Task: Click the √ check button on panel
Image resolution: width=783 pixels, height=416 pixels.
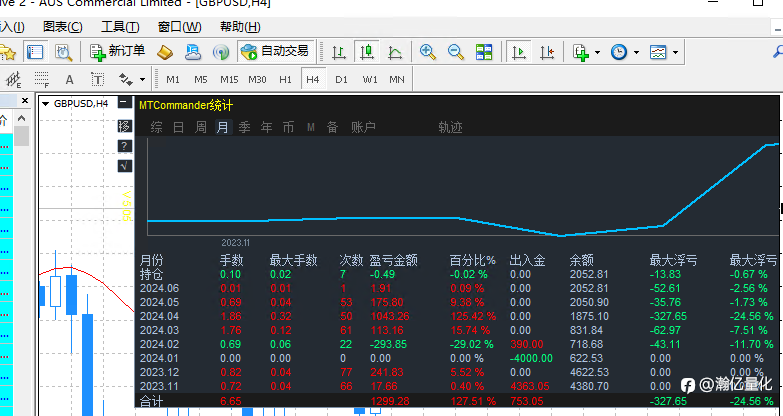Action: click(124, 166)
